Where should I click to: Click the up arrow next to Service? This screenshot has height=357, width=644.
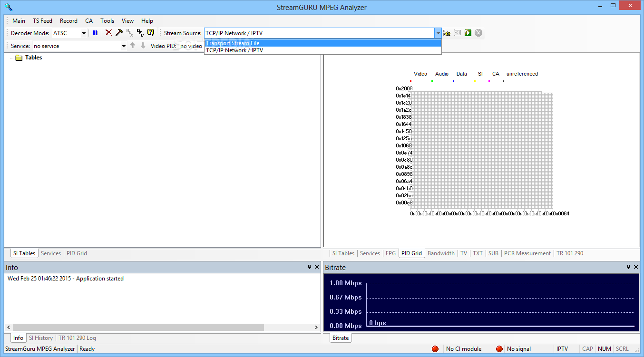coord(133,46)
